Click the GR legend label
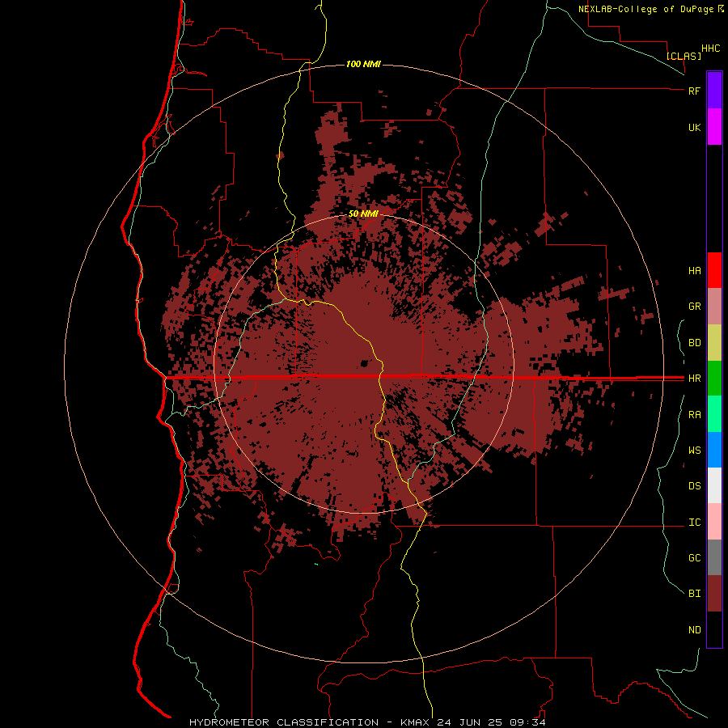This screenshot has height=728, width=728. point(694,307)
